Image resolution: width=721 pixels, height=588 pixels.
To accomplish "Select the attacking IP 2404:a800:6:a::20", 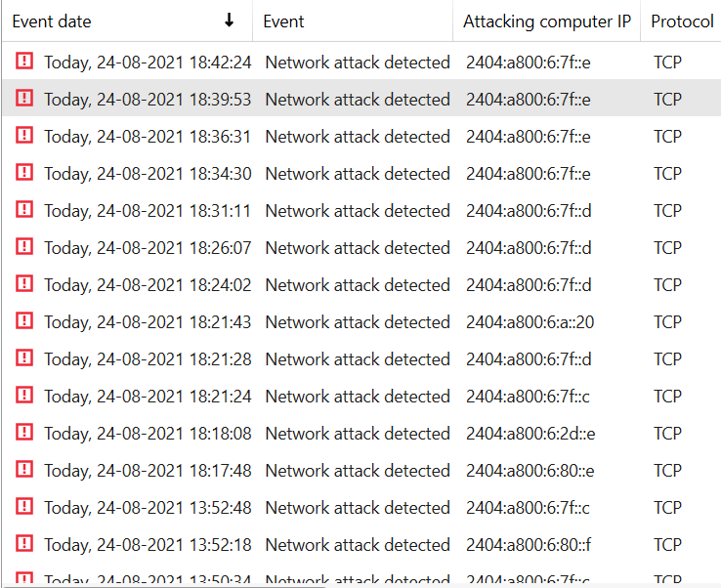I will tap(530, 322).
